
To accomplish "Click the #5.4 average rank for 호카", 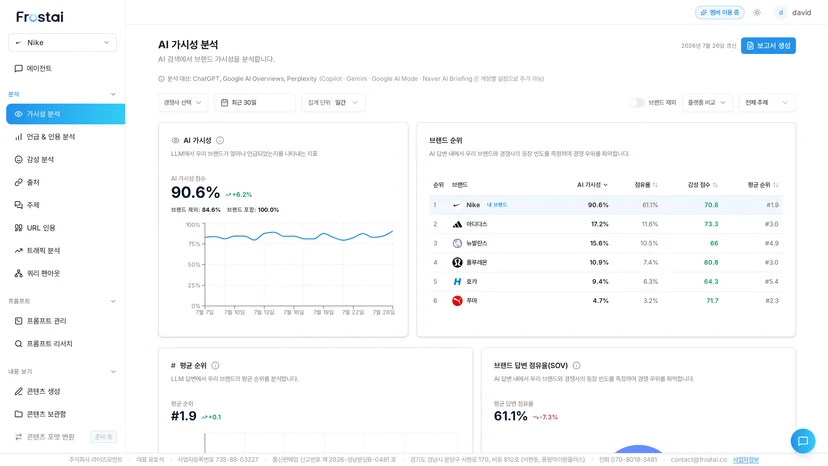I will point(771,282).
